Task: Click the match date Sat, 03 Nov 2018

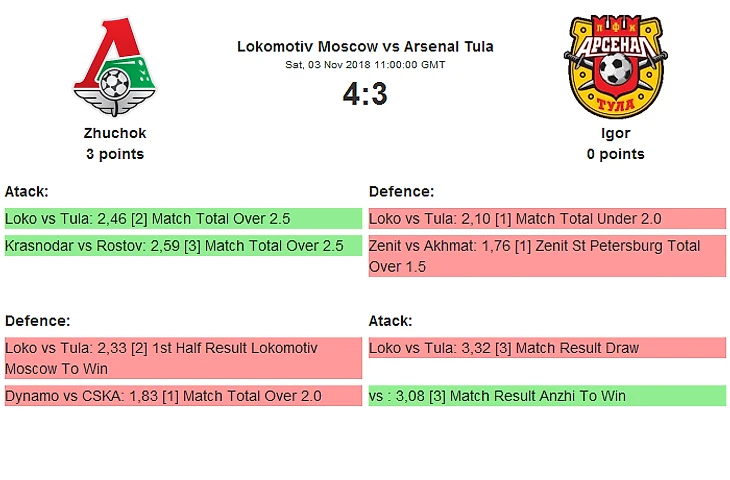Action: pos(365,64)
